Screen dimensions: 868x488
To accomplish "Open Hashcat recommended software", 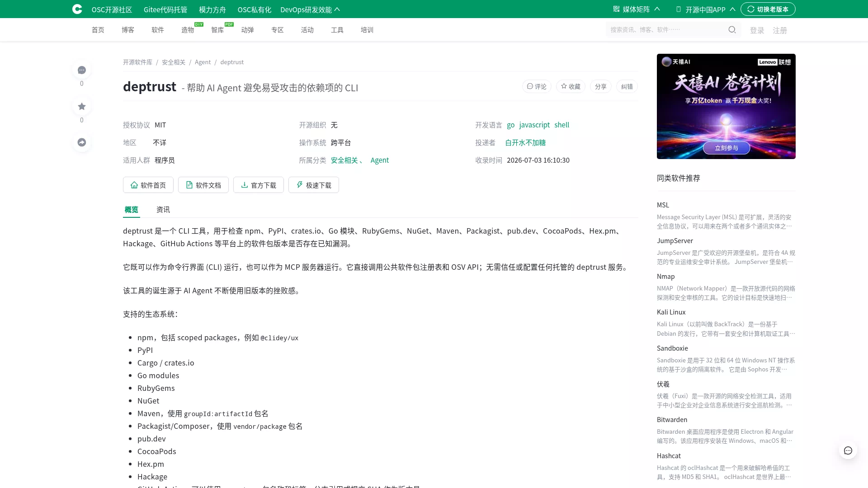I will click(669, 456).
